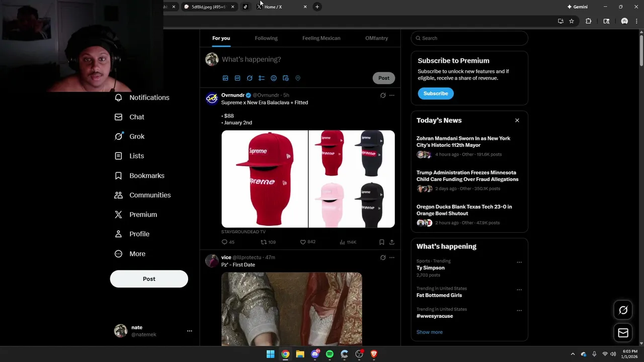Image resolution: width=644 pixels, height=362 pixels.
Task: Share the Supreme balaclava post
Action: tap(392, 242)
